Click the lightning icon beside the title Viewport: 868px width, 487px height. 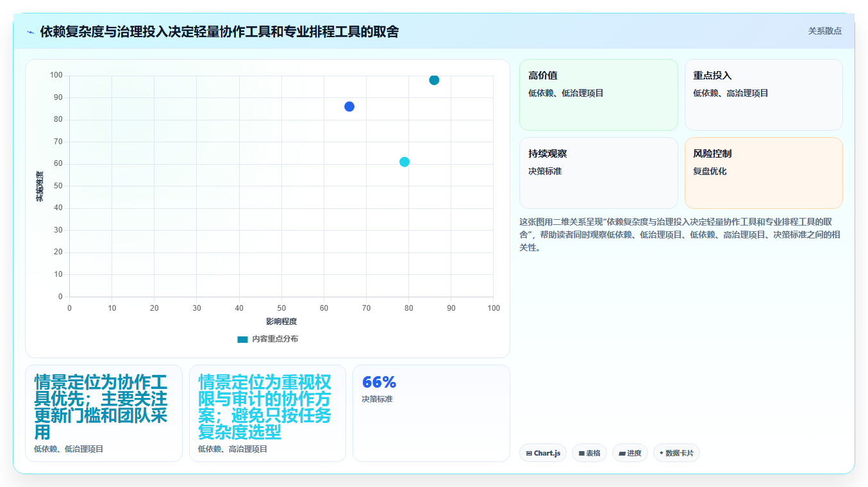point(31,32)
